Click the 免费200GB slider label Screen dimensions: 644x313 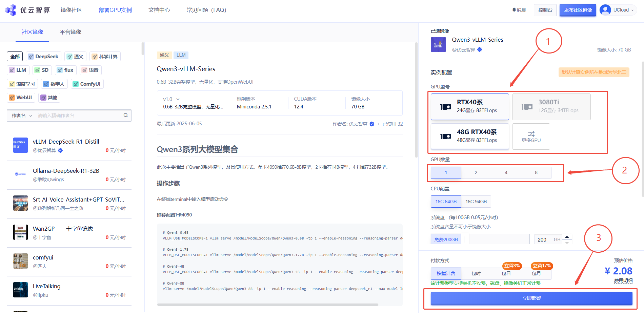tap(446, 239)
